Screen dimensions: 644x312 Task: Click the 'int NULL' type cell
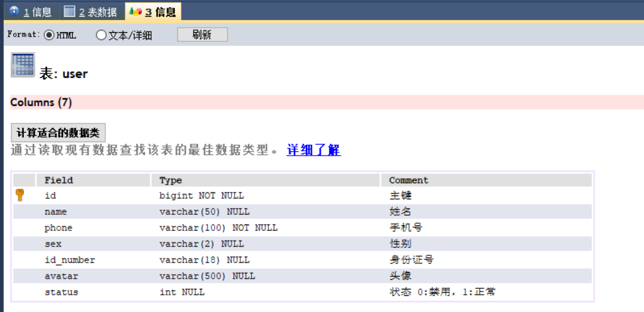coord(265,292)
